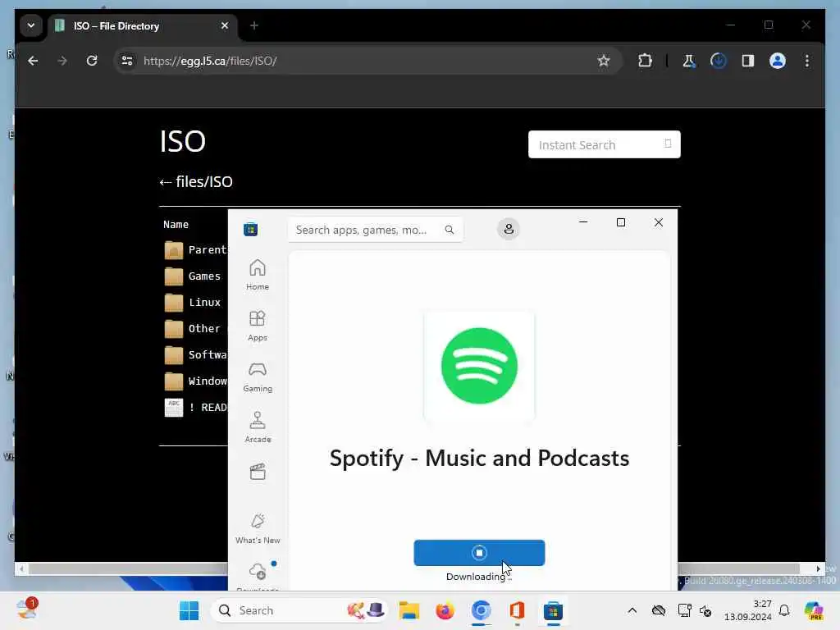Show hidden system tray icons chevron
Image resolution: width=840 pixels, height=630 pixels.
(632, 610)
